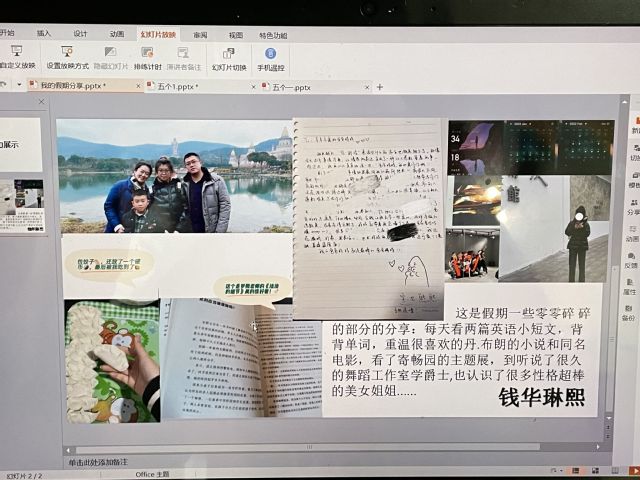The height and width of the screenshot is (480, 640).
Task: Open the 特色功能 ribbon tab
Action: (x=273, y=33)
